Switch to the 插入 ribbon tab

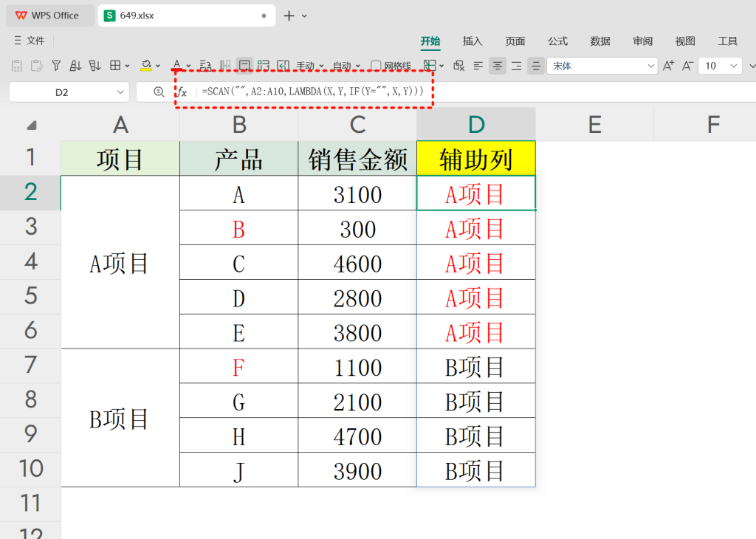(472, 41)
